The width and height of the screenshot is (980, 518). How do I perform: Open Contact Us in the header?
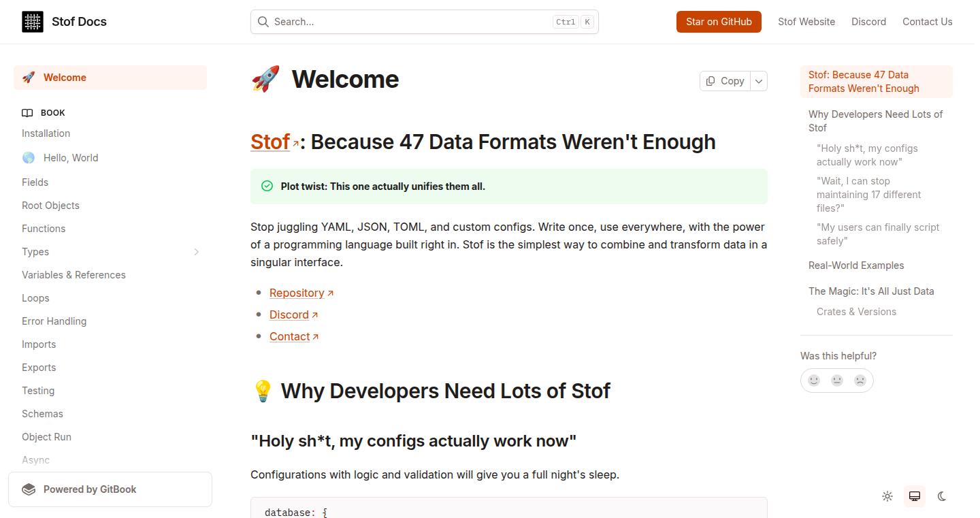(x=927, y=22)
